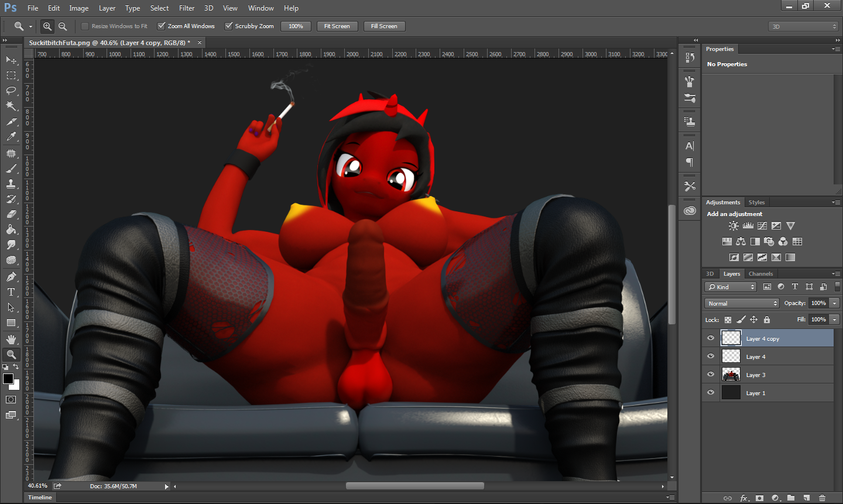
Task: Add a Brightness/Contrast adjustment
Action: click(x=734, y=226)
